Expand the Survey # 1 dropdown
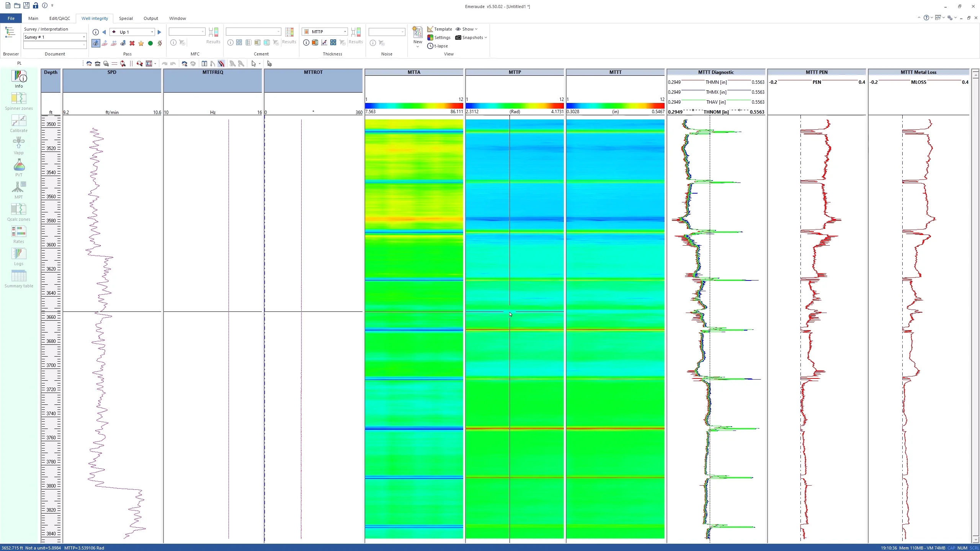The image size is (980, 551). point(83,37)
